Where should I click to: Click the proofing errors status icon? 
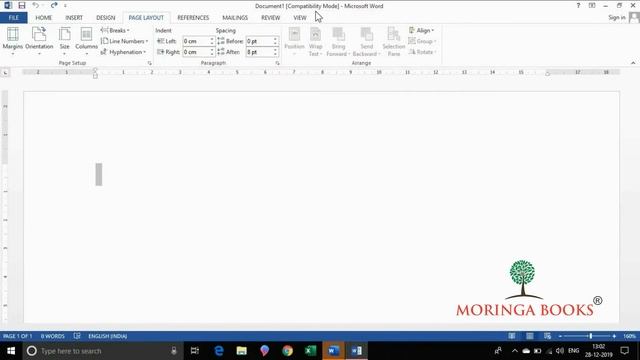[77, 336]
